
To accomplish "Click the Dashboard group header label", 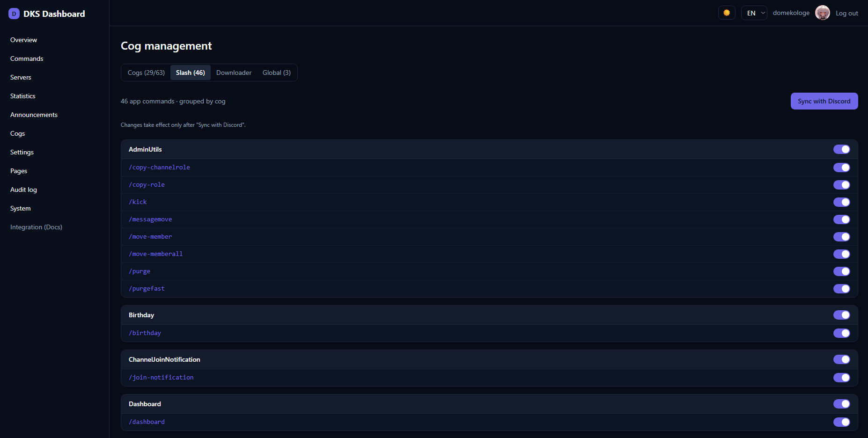I will pos(145,404).
